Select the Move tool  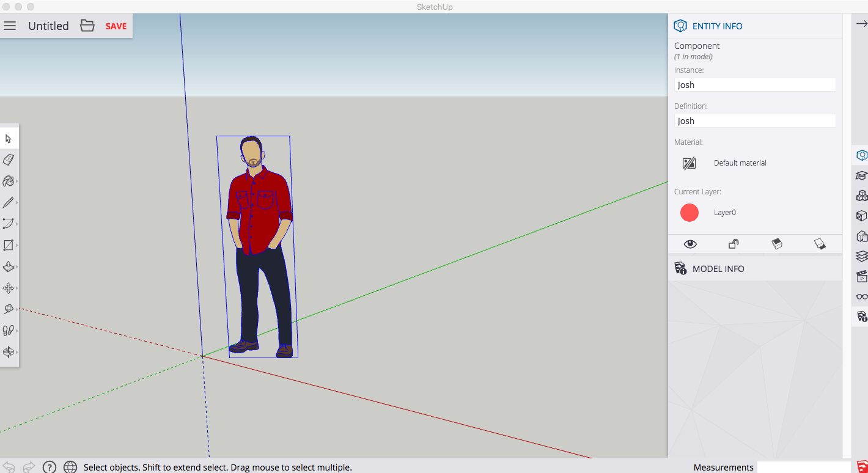[9, 288]
